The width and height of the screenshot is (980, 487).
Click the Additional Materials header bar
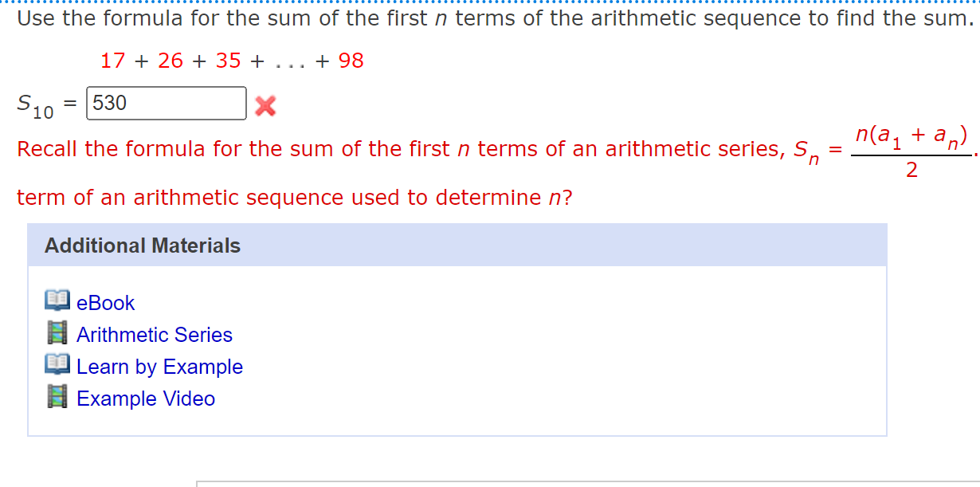458,245
